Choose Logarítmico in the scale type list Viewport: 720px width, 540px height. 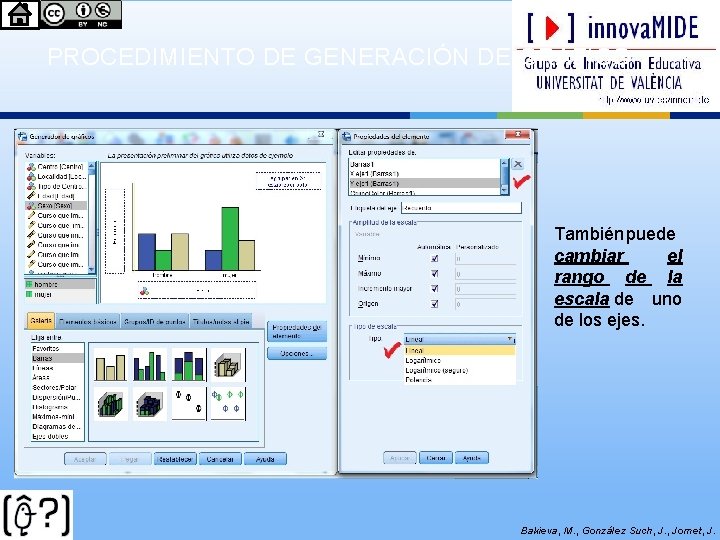tap(460, 360)
